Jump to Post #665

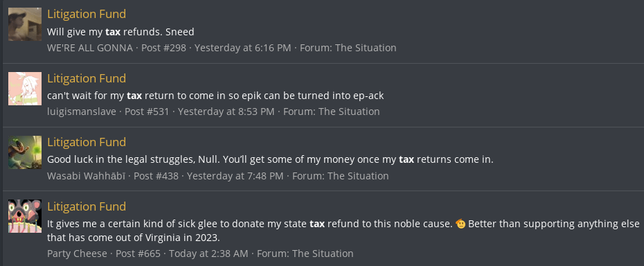tap(138, 254)
